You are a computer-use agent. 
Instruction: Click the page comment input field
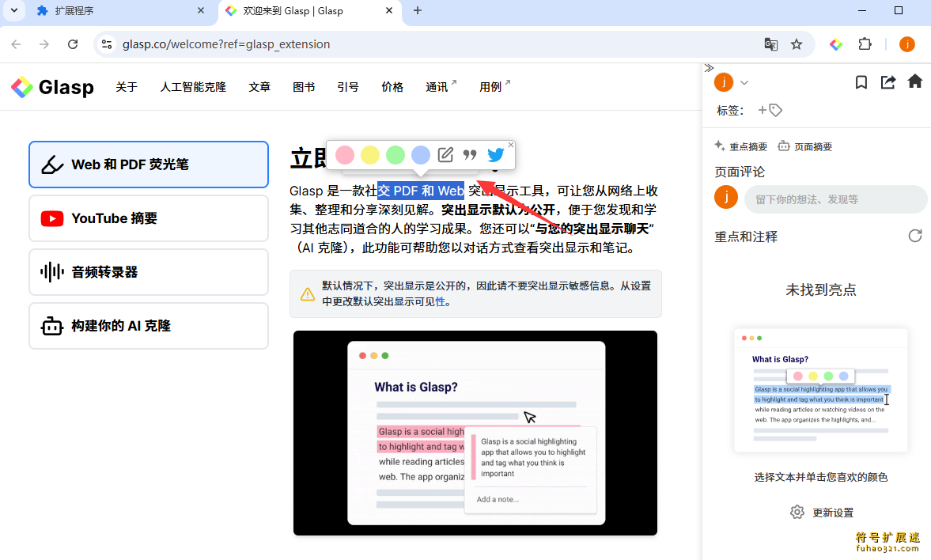pyautogui.click(x=835, y=199)
